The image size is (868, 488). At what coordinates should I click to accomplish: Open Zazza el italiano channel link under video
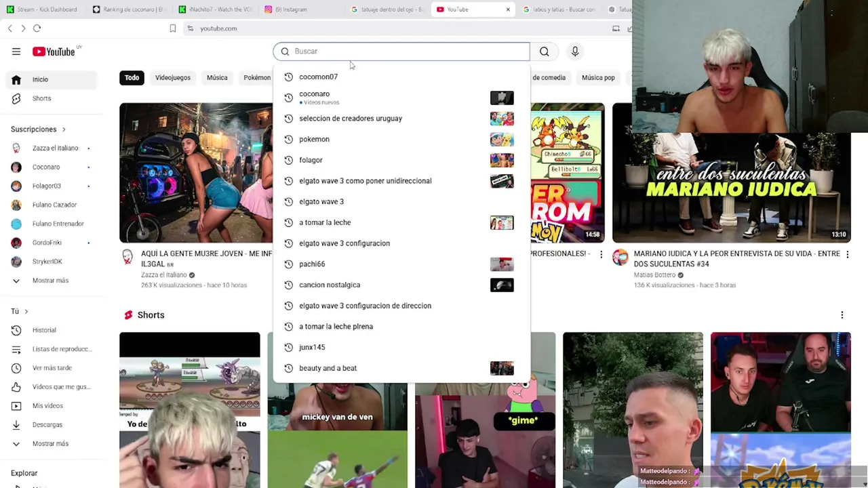click(x=163, y=274)
